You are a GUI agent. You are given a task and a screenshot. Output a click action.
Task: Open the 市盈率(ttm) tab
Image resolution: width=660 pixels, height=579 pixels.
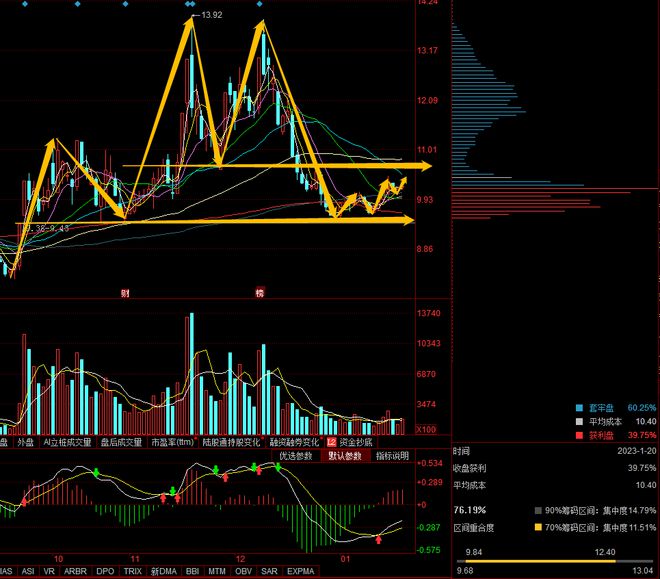click(x=173, y=442)
